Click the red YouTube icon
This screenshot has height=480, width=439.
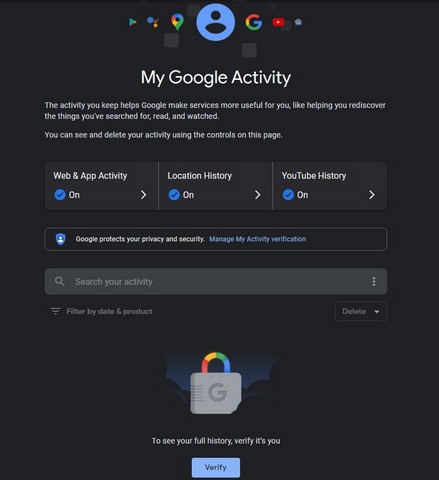point(278,22)
